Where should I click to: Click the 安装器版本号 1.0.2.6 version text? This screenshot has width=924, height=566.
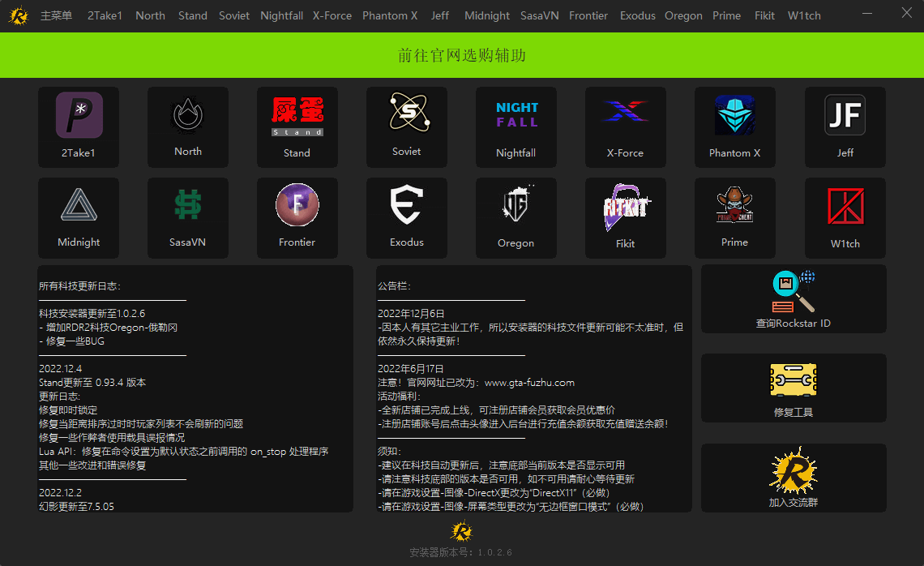click(461, 552)
